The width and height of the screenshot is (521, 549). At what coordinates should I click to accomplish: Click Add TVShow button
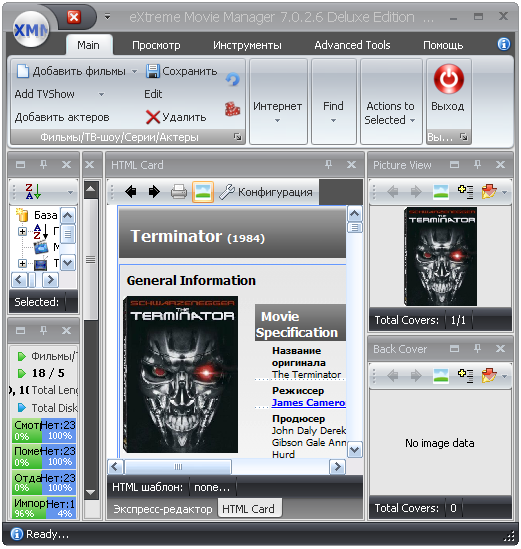(45, 94)
